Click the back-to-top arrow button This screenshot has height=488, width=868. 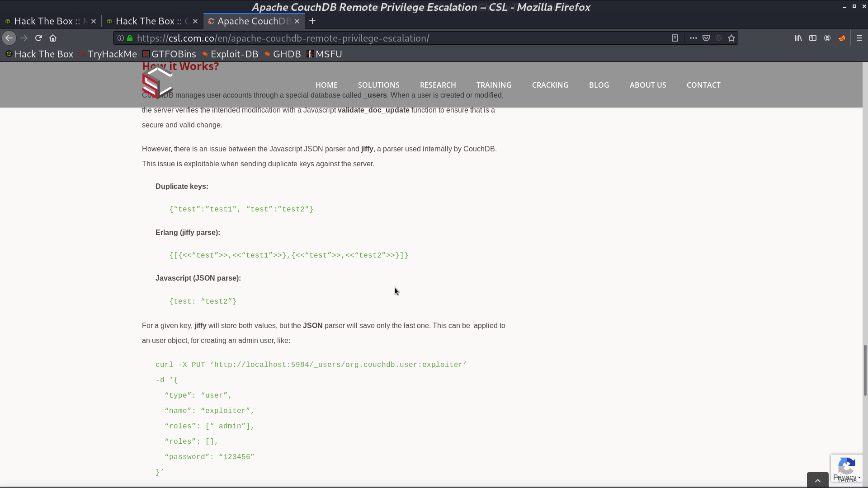click(818, 480)
